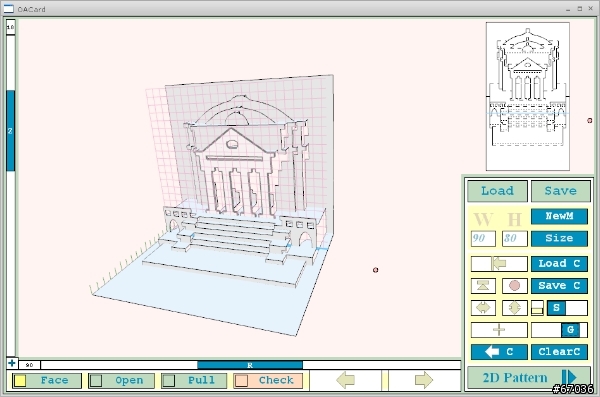This screenshot has height=397, width=600.
Task: Click the horizontal double-arrow icon
Action: [x=483, y=308]
